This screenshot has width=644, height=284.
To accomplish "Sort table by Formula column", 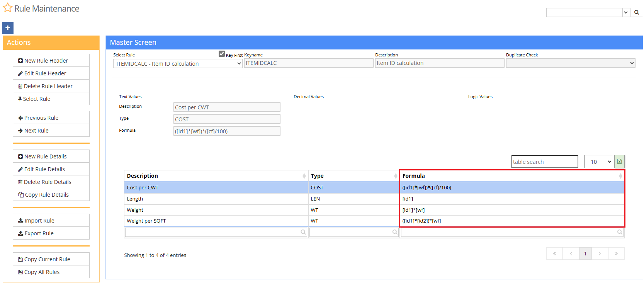I will [x=511, y=176].
